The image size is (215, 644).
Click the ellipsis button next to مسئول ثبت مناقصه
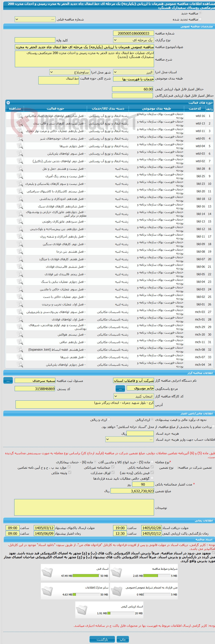click(8, 381)
